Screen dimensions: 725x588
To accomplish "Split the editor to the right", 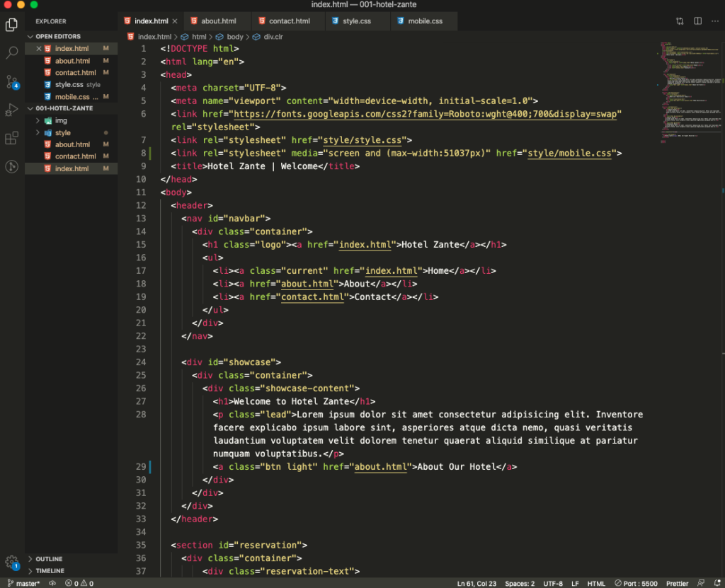I will 697,21.
